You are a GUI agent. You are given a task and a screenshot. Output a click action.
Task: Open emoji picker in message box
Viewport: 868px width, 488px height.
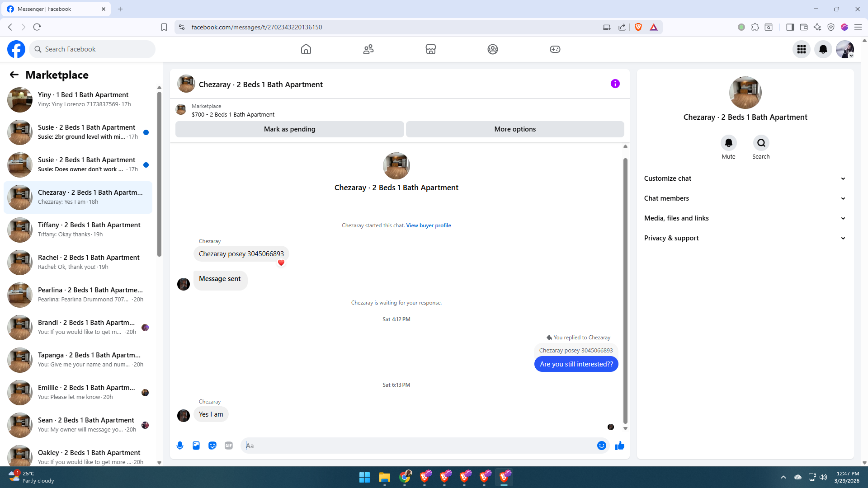(602, 446)
